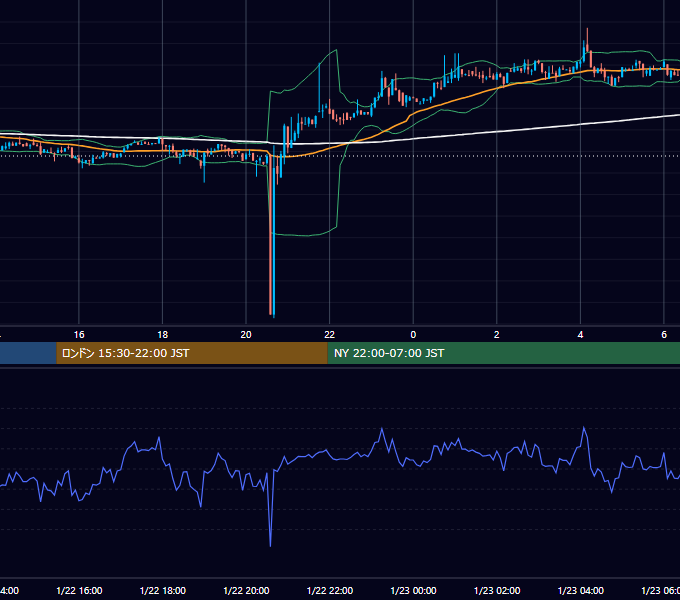
Task: Click the 1/22 22:00 label on oscillator axis
Action: click(x=330, y=590)
